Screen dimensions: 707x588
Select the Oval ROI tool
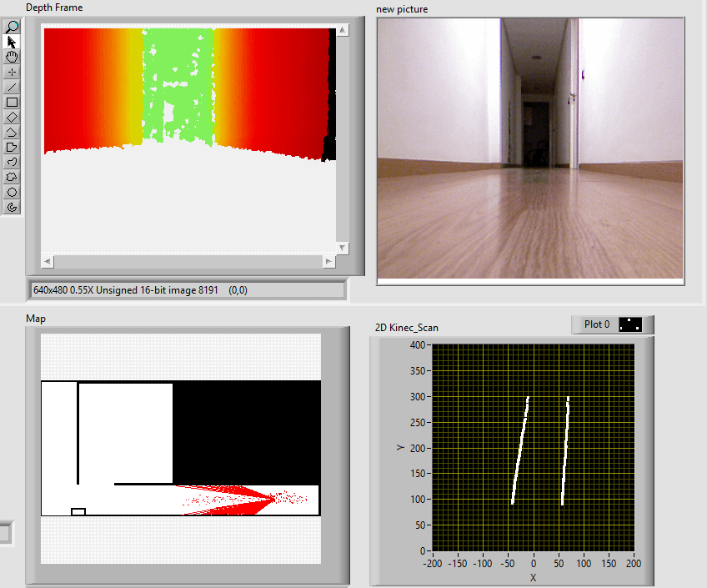pos(12,193)
